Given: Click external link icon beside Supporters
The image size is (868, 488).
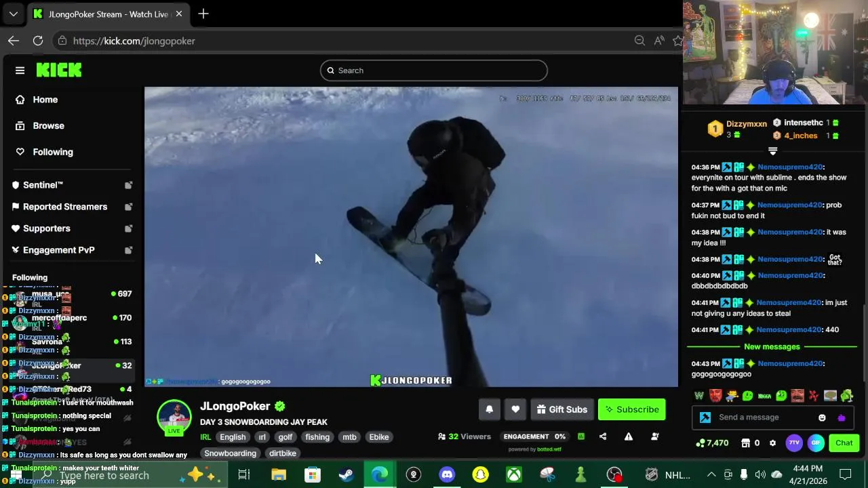Looking at the screenshot, I should pyautogui.click(x=128, y=228).
